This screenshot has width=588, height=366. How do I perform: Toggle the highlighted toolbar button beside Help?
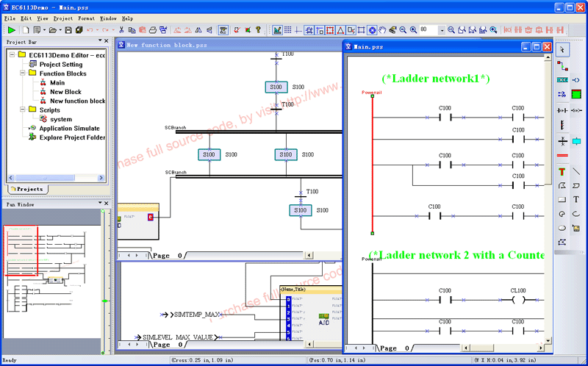click(x=277, y=30)
